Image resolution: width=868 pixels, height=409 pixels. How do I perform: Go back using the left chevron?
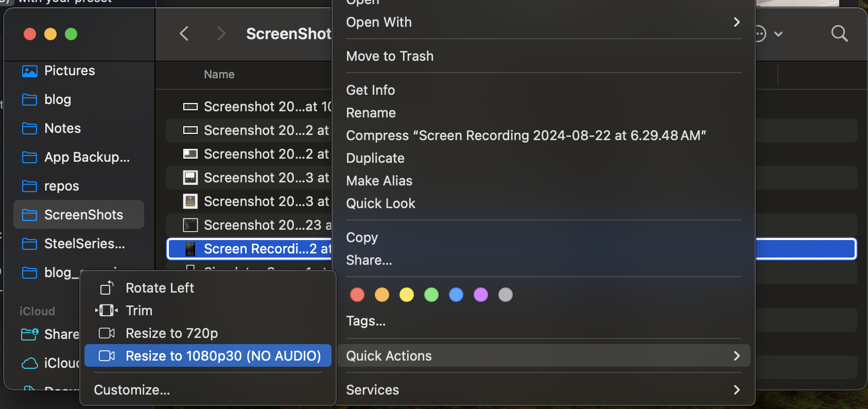click(x=184, y=33)
